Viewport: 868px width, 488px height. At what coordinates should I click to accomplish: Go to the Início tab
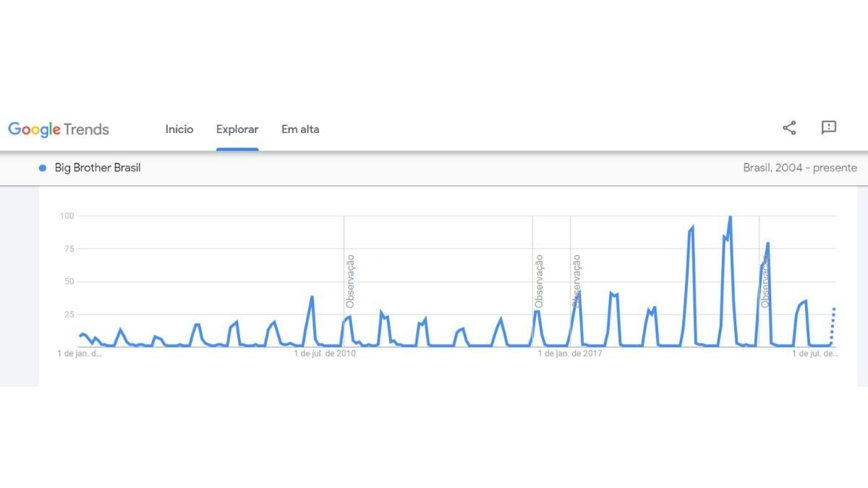point(179,129)
